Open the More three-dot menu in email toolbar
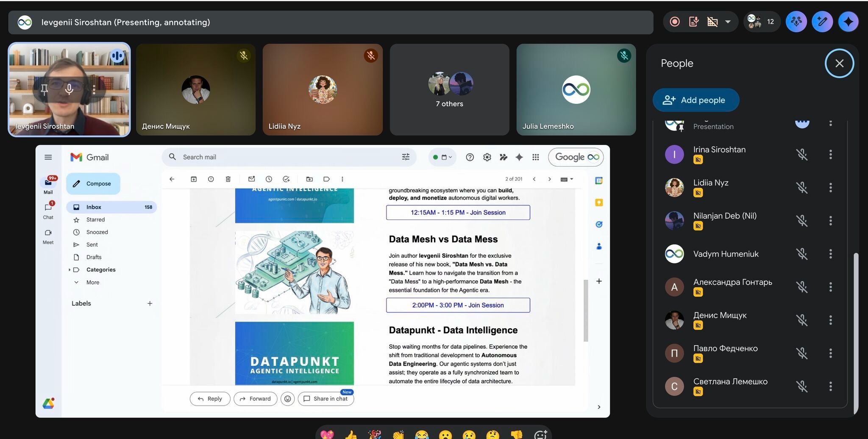868x439 pixels. click(x=342, y=179)
